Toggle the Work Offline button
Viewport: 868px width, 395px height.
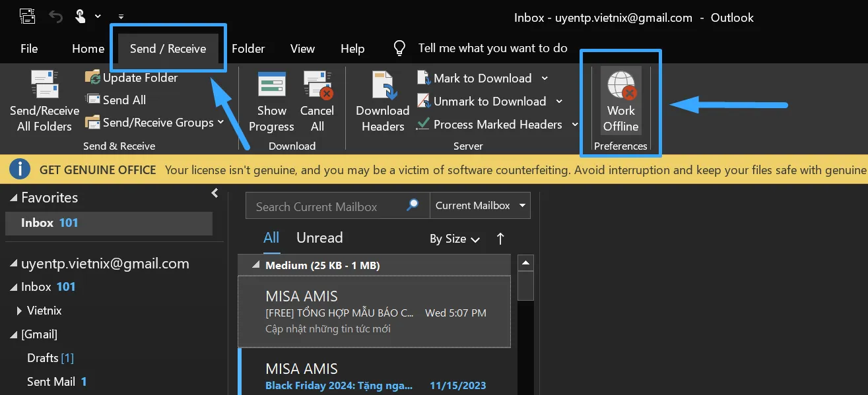pos(620,101)
